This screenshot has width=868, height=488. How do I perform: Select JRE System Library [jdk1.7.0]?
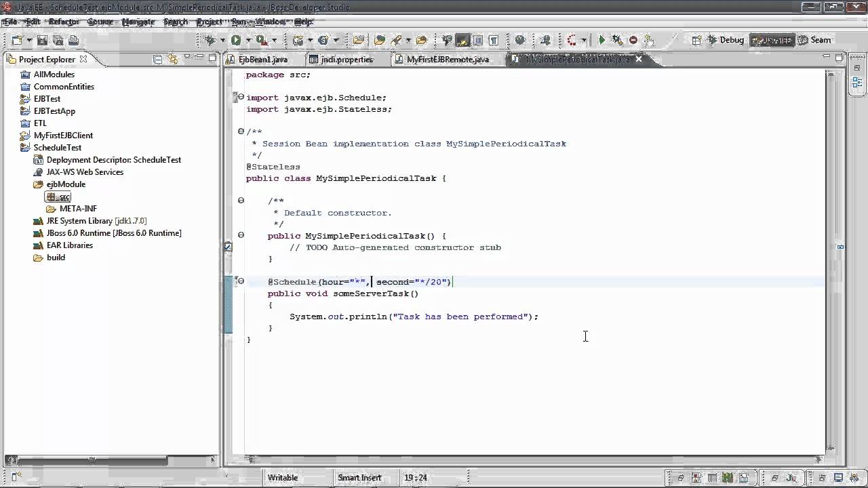click(x=96, y=221)
